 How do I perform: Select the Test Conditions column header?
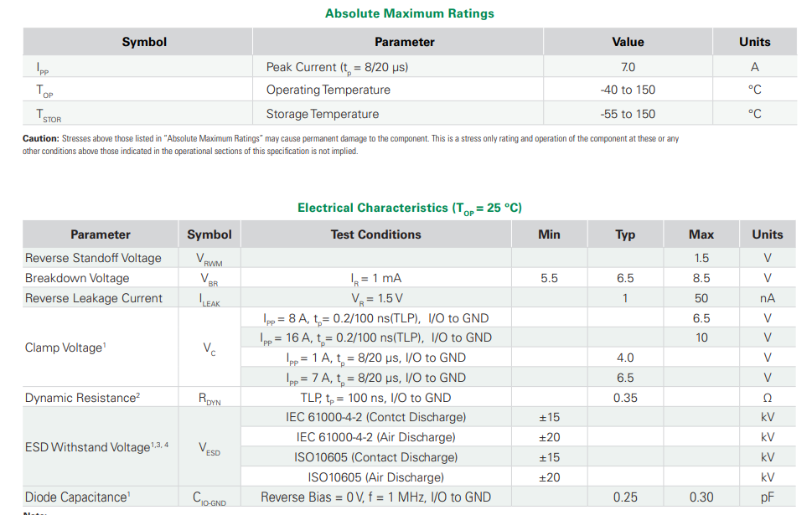point(376,234)
